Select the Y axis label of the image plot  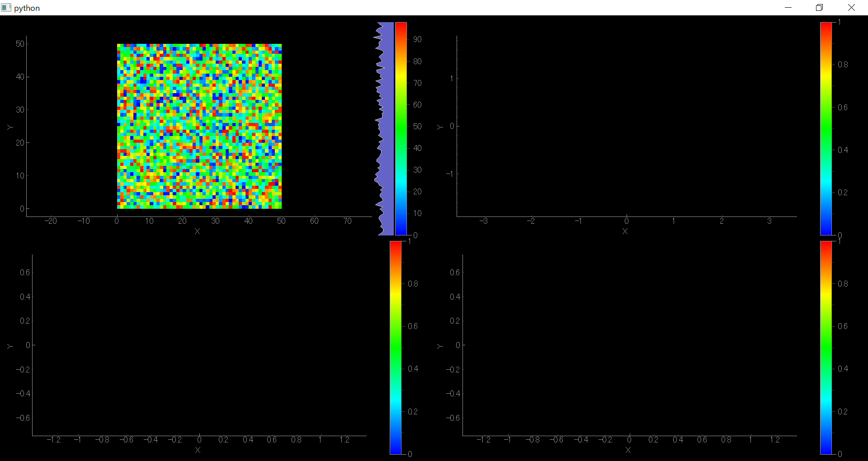point(10,127)
